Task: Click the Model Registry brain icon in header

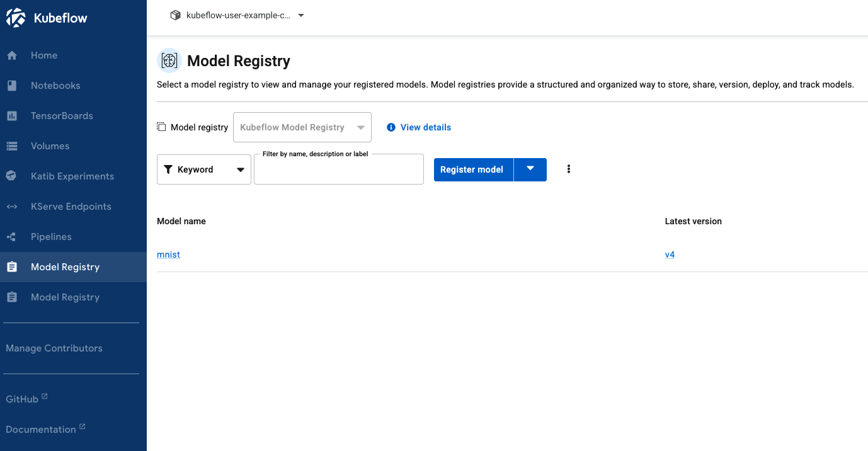Action: coord(169,60)
